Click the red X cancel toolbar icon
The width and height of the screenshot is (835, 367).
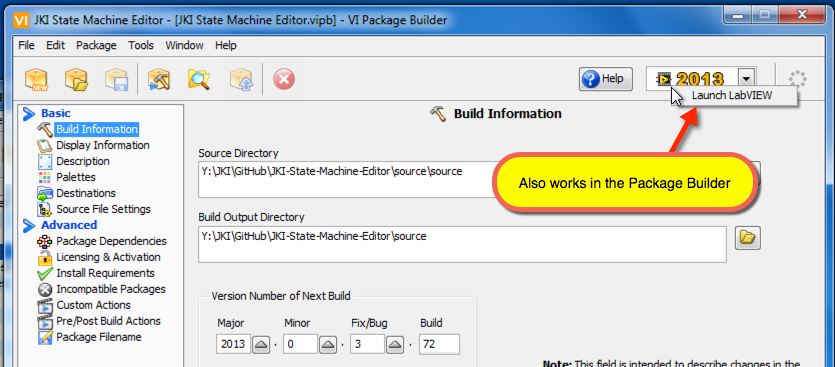(x=284, y=80)
